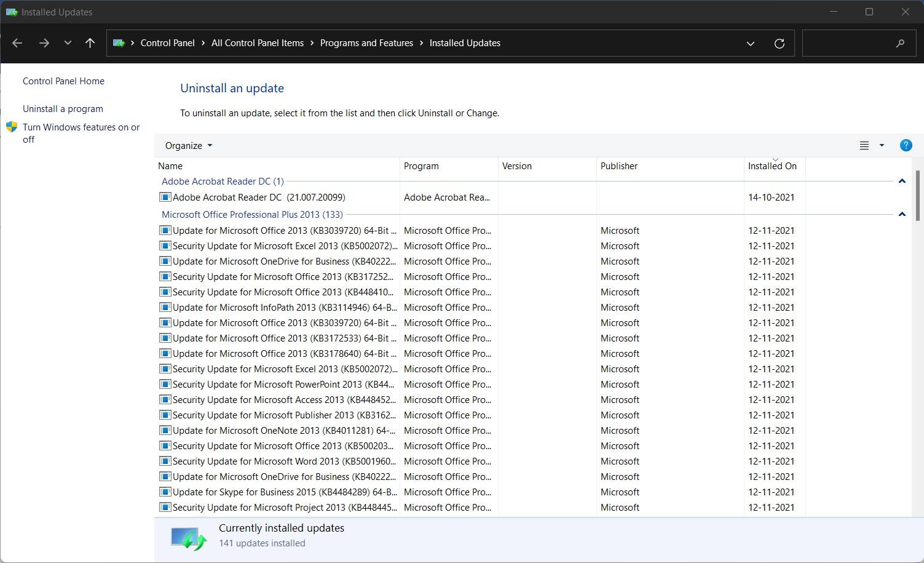Open help via the question mark icon
This screenshot has width=924, height=563.
click(906, 145)
